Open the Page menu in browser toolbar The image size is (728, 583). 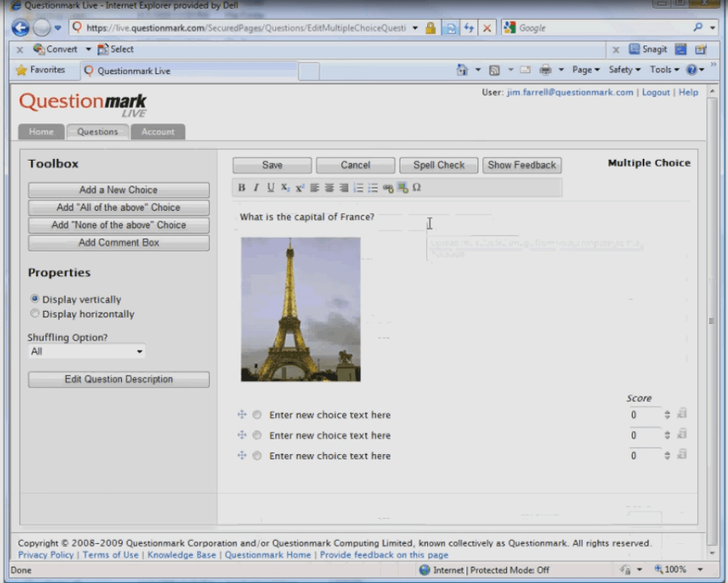(x=586, y=70)
